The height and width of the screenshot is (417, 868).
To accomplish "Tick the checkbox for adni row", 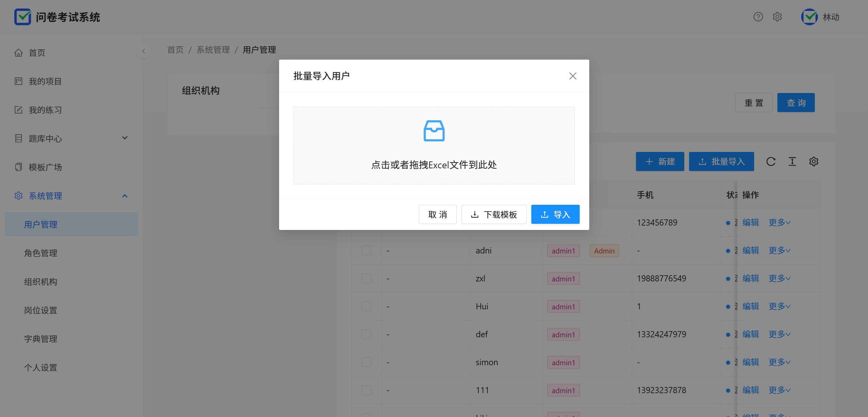I will click(366, 251).
